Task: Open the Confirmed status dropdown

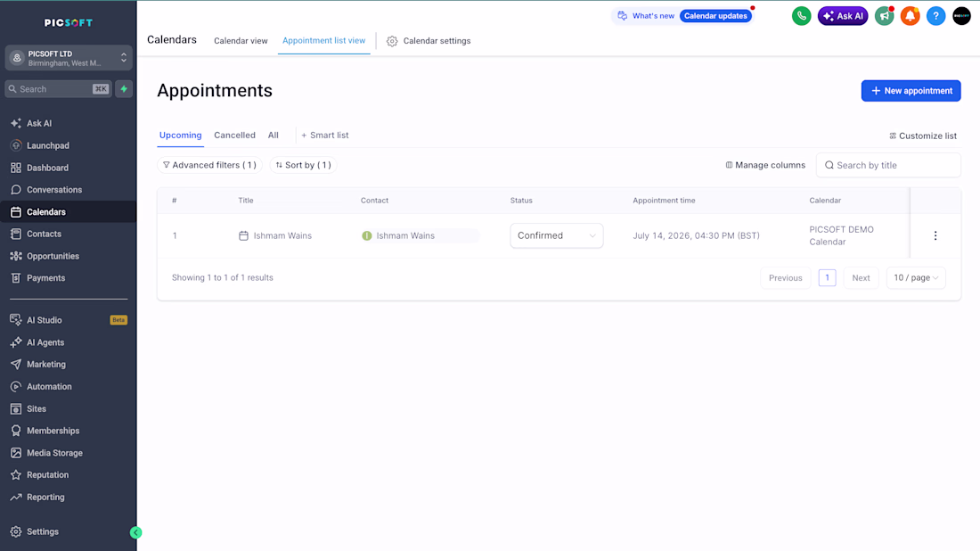Action: click(x=556, y=235)
